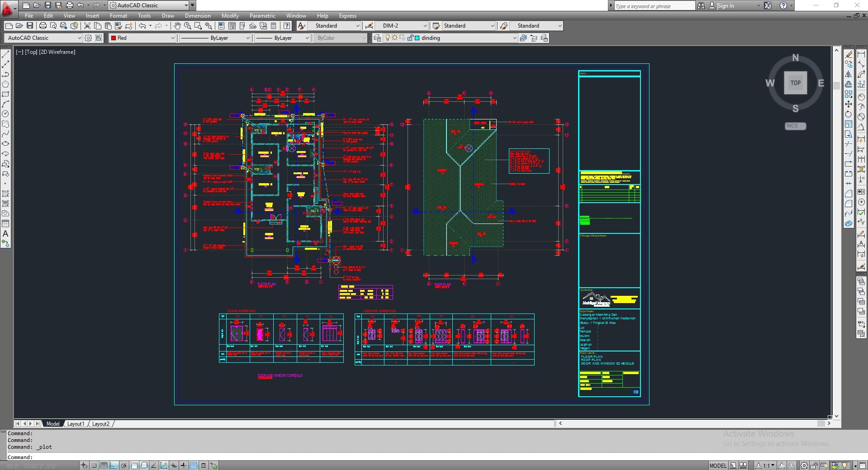Click the Sign In button
The image size is (868, 470).
pos(726,6)
